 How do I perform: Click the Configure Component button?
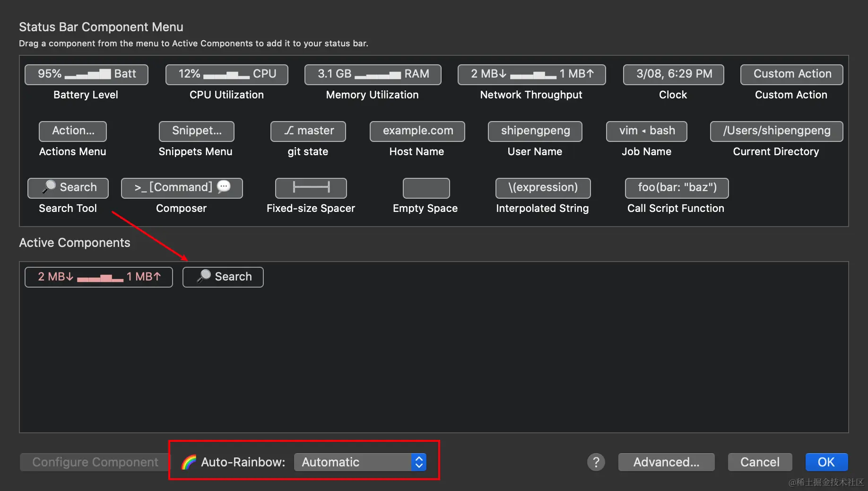click(x=95, y=462)
